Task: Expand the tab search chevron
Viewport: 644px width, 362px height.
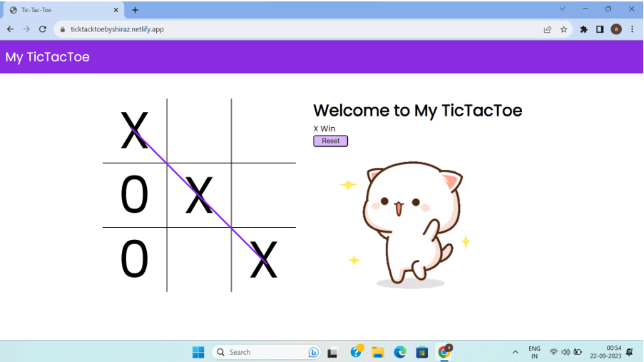Action: [562, 9]
